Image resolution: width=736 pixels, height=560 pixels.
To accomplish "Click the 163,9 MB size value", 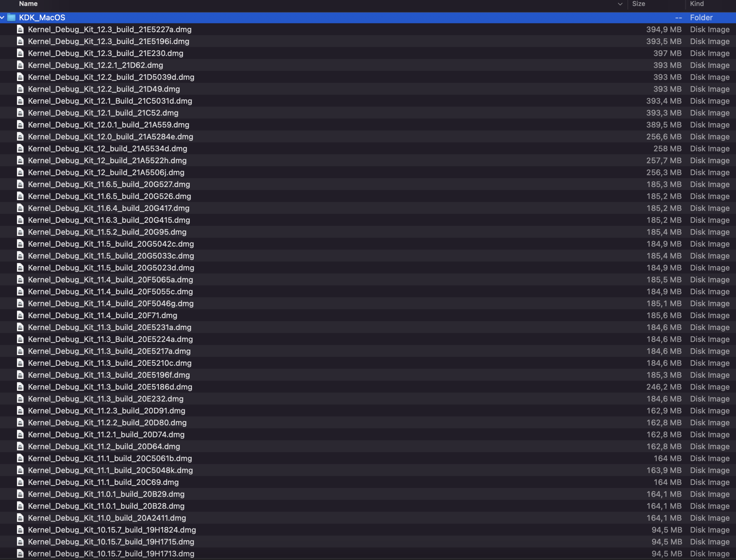I will click(x=664, y=470).
